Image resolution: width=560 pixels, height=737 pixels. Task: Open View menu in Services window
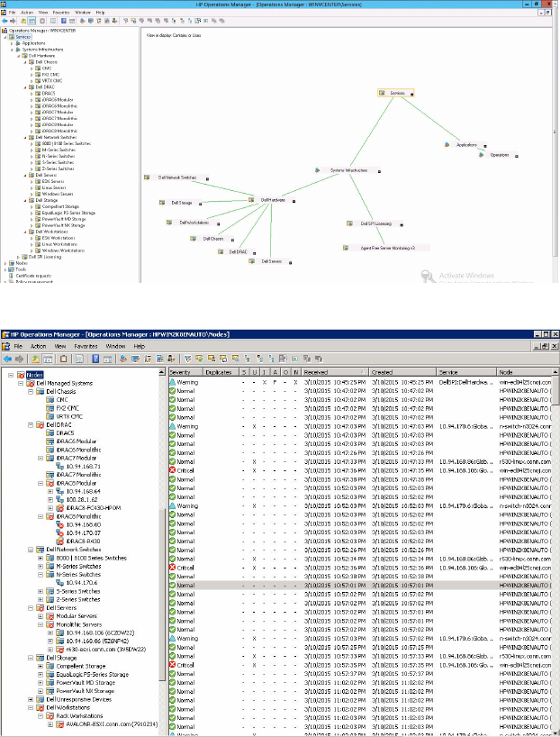click(x=43, y=13)
